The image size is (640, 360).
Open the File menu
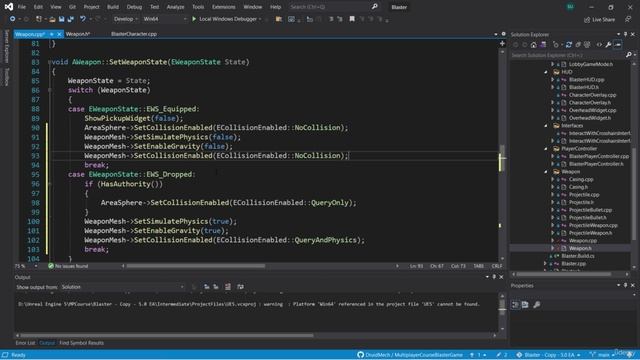pyautogui.click(x=22, y=7)
